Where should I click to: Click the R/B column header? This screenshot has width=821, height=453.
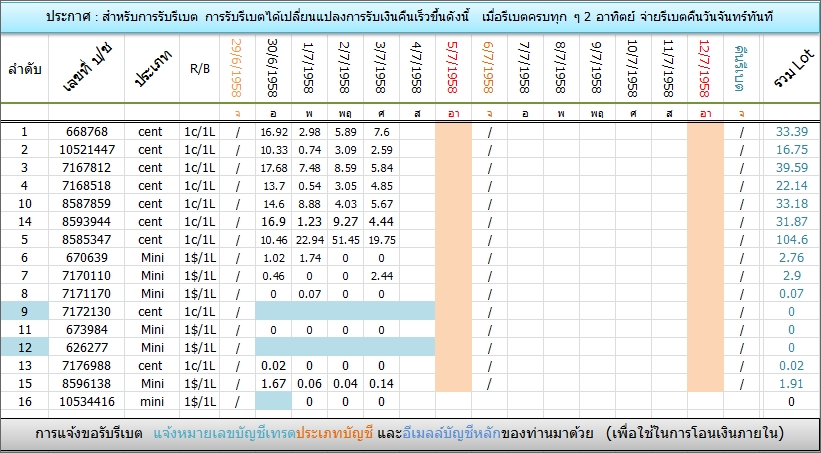coord(199,69)
